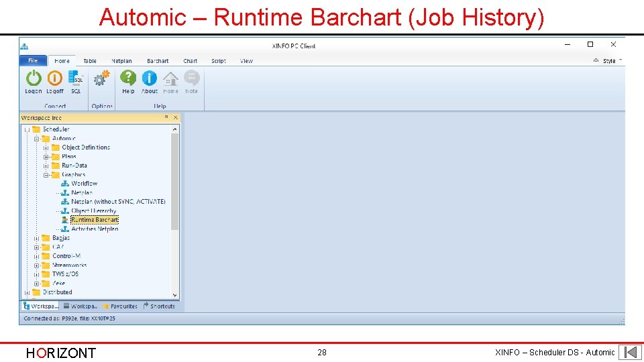Expand the TWS z/OS node

point(36,274)
